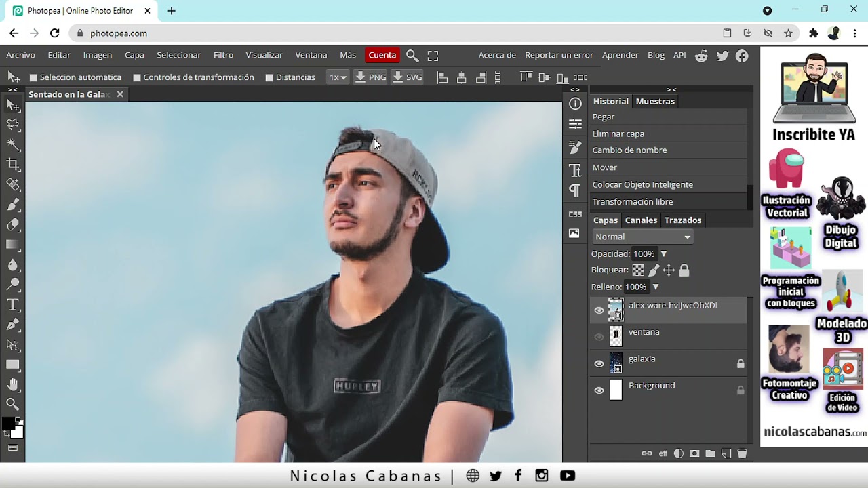Open the Filtro menu
Screen dimensions: 868x488
point(223,55)
